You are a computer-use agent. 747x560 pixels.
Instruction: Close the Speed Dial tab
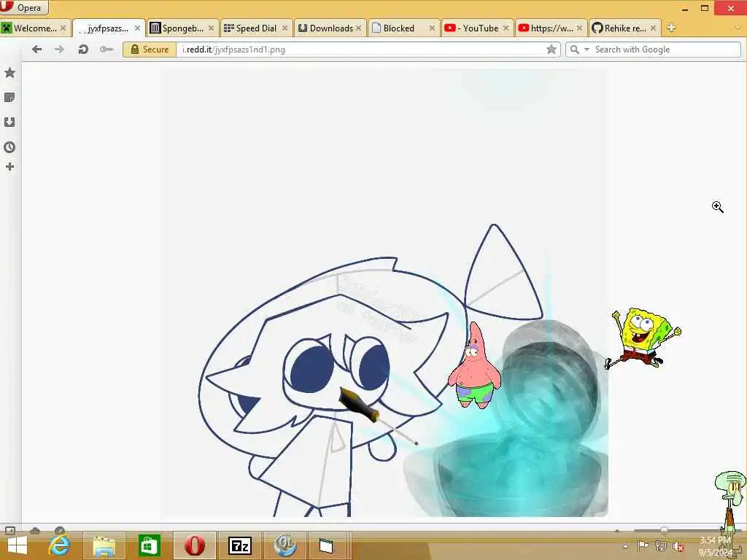(x=285, y=28)
